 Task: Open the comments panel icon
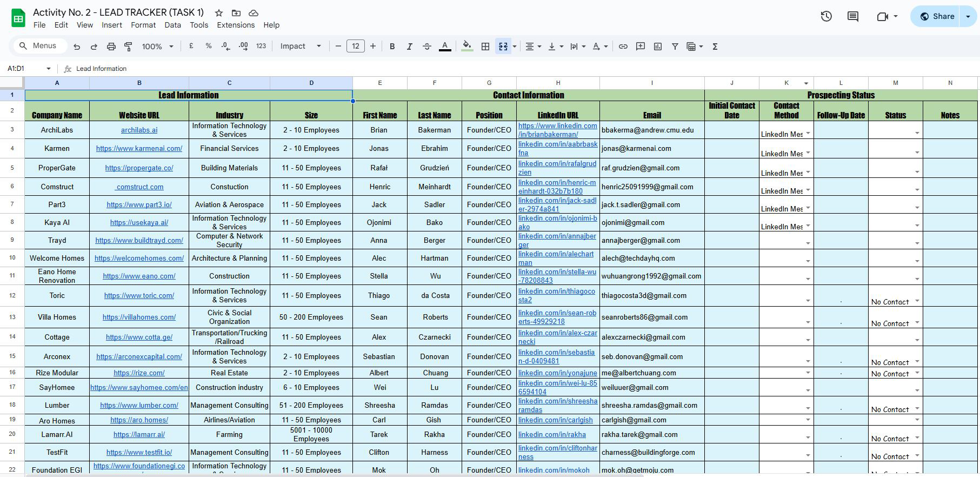[x=853, y=16]
